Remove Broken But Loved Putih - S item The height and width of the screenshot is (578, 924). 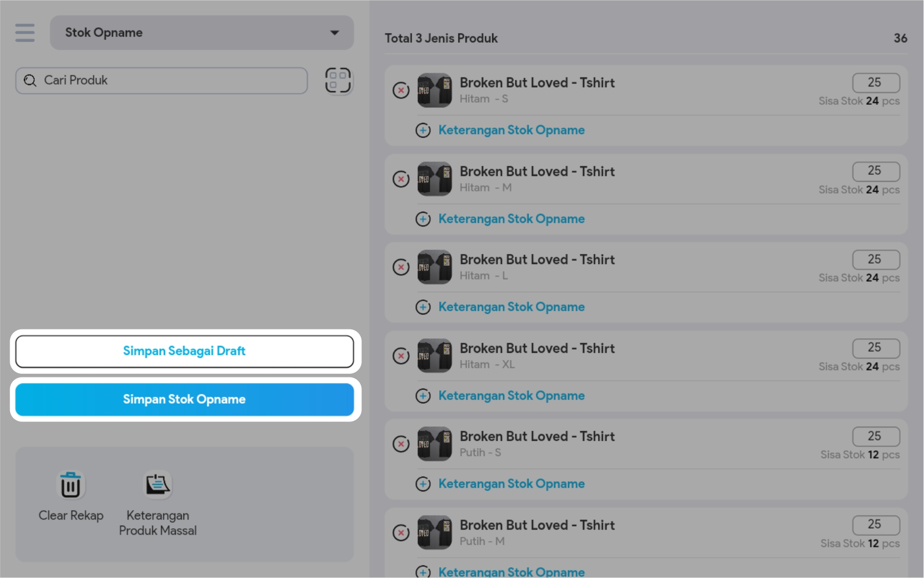coord(401,444)
